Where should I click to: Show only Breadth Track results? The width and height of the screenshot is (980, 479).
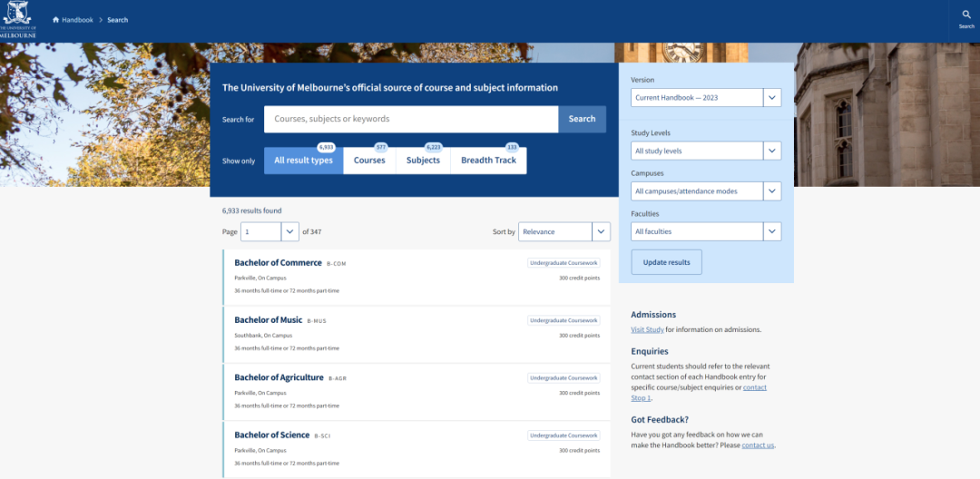click(x=489, y=161)
